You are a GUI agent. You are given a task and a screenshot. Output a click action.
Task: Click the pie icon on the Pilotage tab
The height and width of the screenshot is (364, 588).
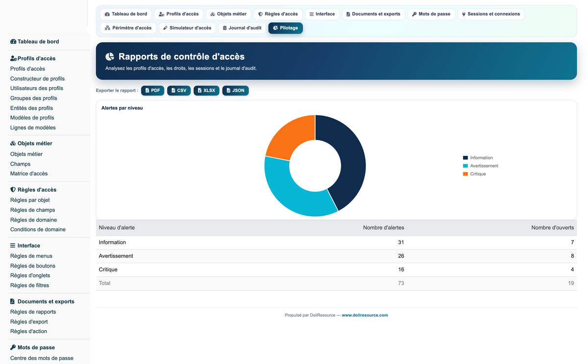275,28
